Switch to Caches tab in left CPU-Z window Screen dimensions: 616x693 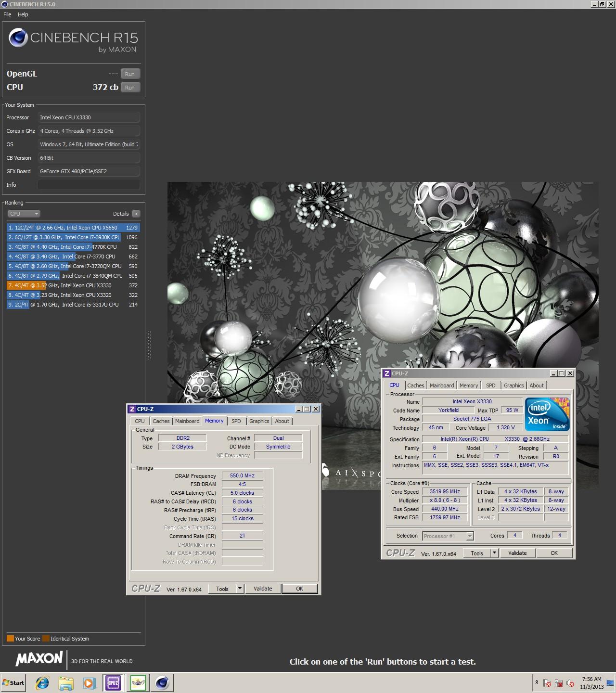[x=161, y=421]
